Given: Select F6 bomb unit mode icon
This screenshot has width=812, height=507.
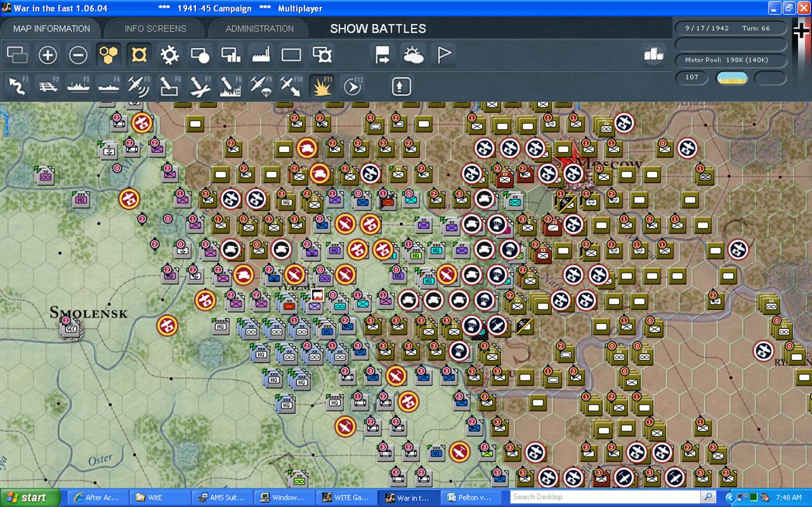Looking at the screenshot, I should 169,86.
